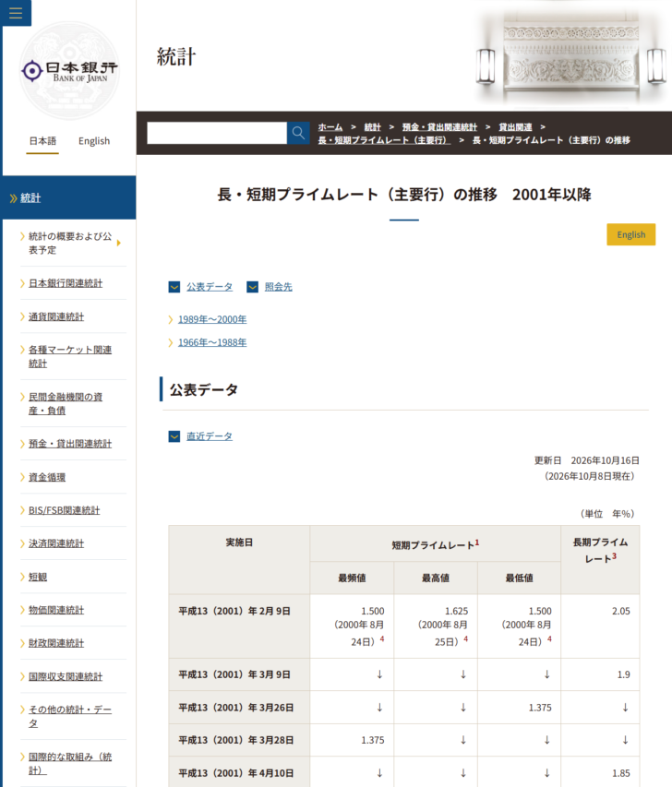
Task: Jump to 直近データ anchor link
Action: 210,436
